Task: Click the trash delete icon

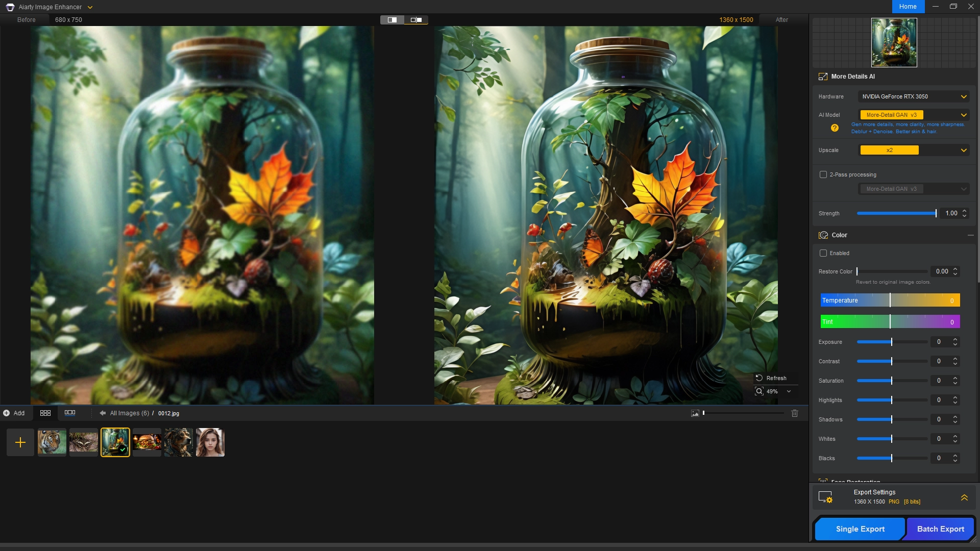Action: (795, 413)
